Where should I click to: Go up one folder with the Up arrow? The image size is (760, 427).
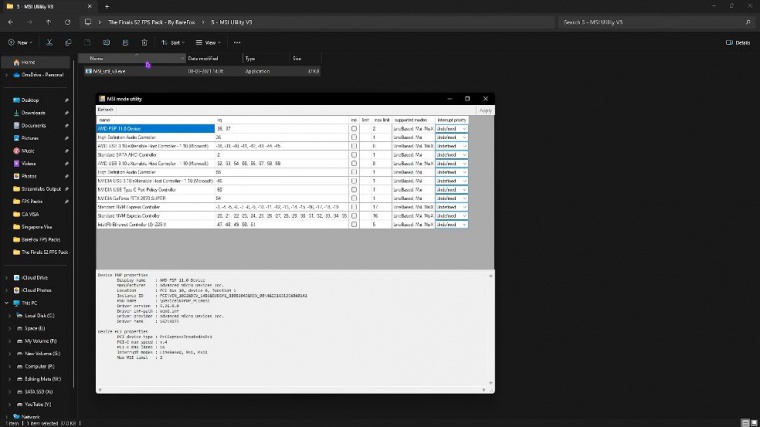pyautogui.click(x=50, y=21)
